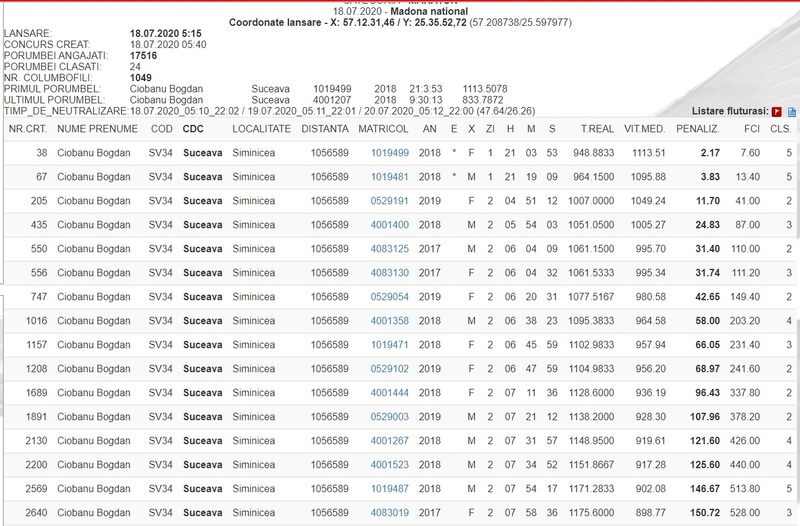Click matricol number 0529191

[x=390, y=201]
